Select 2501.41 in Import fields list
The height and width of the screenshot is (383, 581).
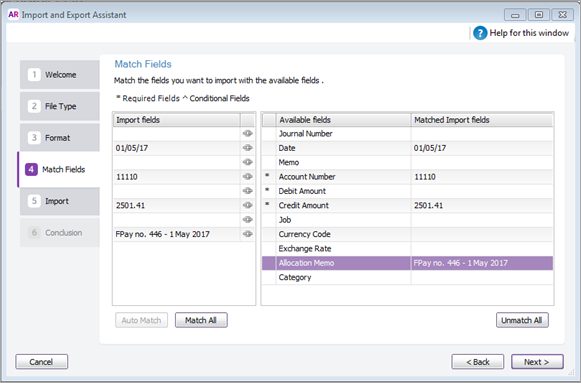coord(177,205)
